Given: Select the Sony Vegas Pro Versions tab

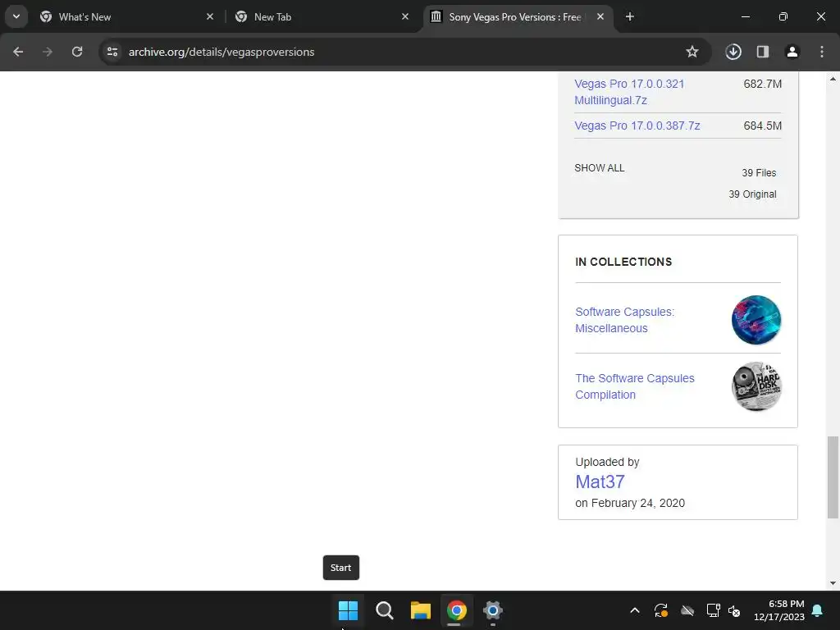Looking at the screenshot, I should (518, 16).
